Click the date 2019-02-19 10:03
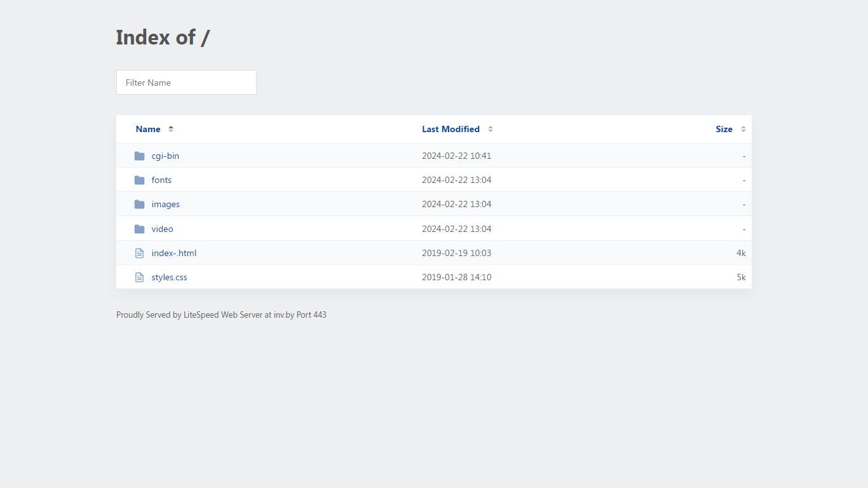 [x=456, y=253]
